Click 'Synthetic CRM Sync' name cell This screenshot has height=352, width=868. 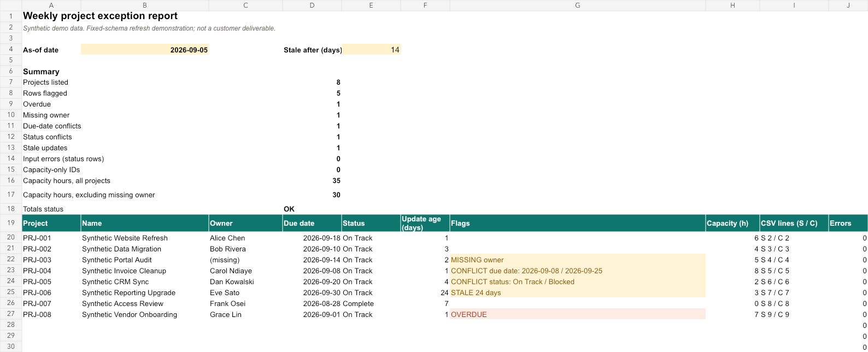(x=145, y=281)
